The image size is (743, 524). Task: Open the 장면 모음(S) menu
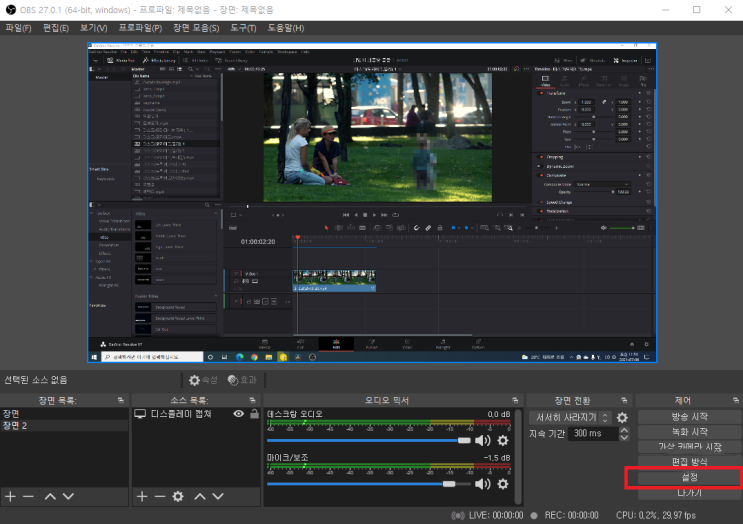click(196, 28)
